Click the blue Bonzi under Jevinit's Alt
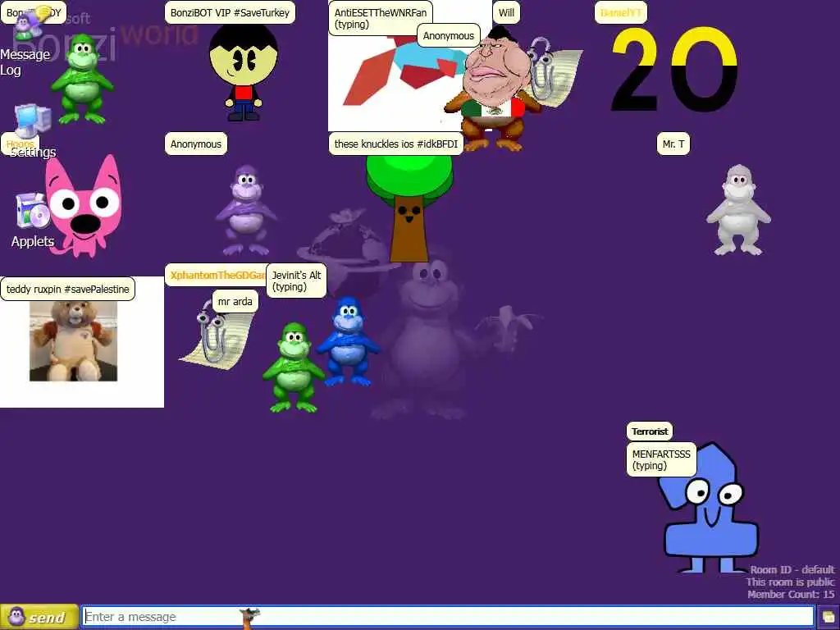840x630 pixels. (x=348, y=341)
